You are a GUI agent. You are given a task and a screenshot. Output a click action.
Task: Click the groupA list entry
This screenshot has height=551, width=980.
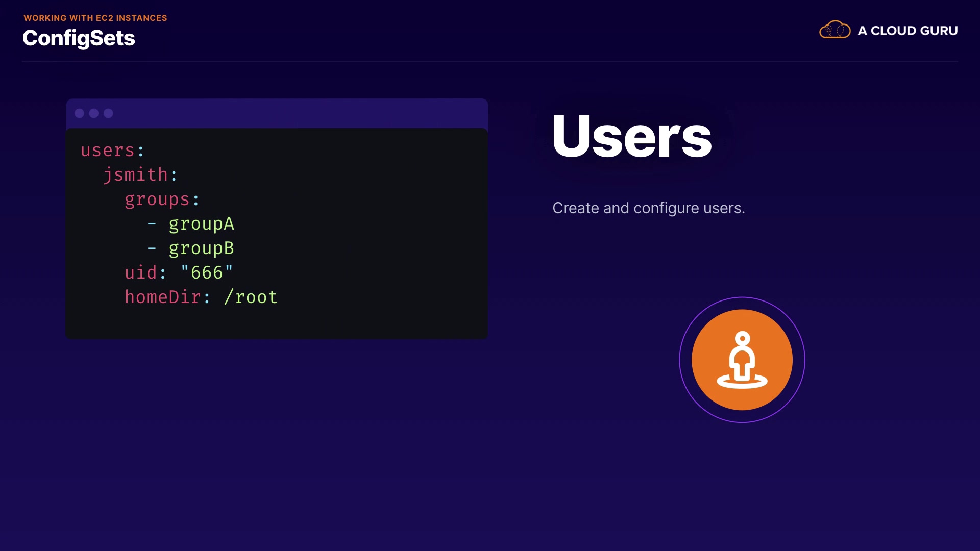pos(201,224)
